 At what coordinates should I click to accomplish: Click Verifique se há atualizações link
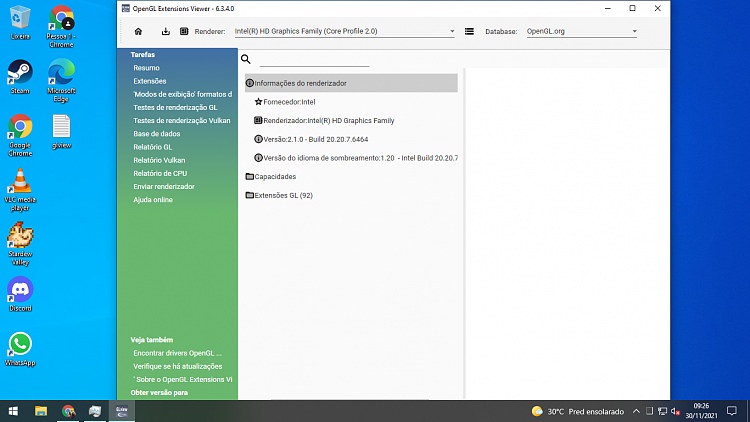(177, 366)
